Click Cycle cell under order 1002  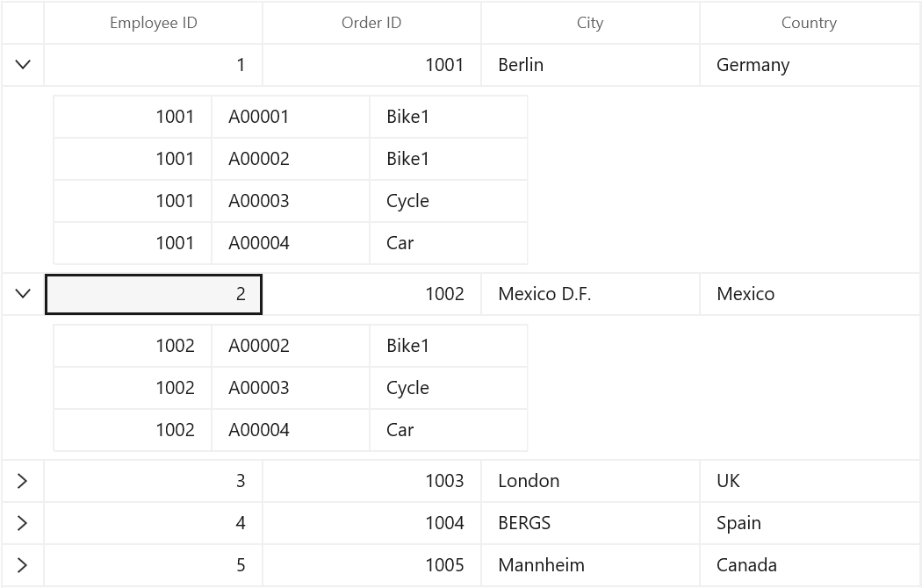[449, 388]
